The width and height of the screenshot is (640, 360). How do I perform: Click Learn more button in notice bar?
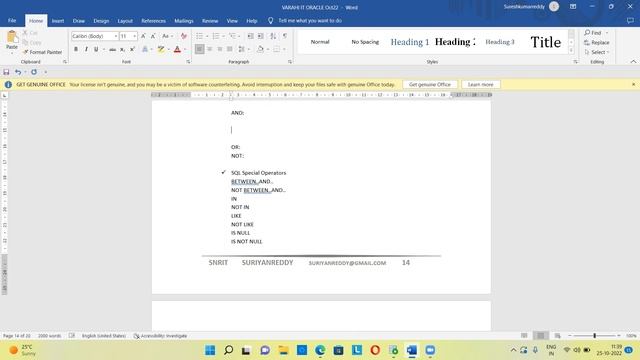(x=480, y=84)
